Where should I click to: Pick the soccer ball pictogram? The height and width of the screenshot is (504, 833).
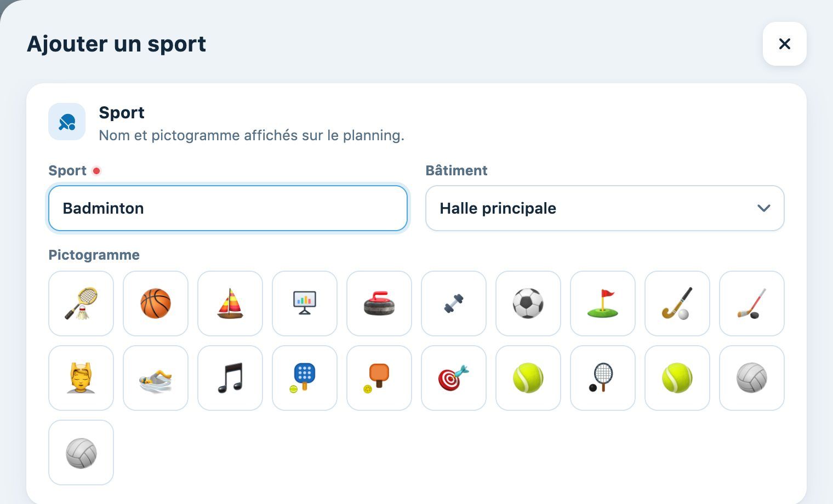(528, 303)
